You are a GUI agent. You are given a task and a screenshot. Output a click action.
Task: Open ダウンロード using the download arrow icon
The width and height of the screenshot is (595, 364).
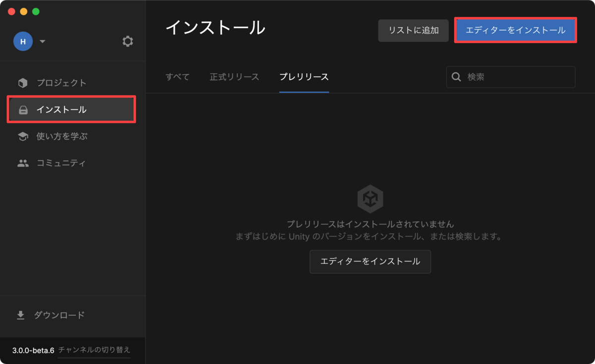point(20,315)
